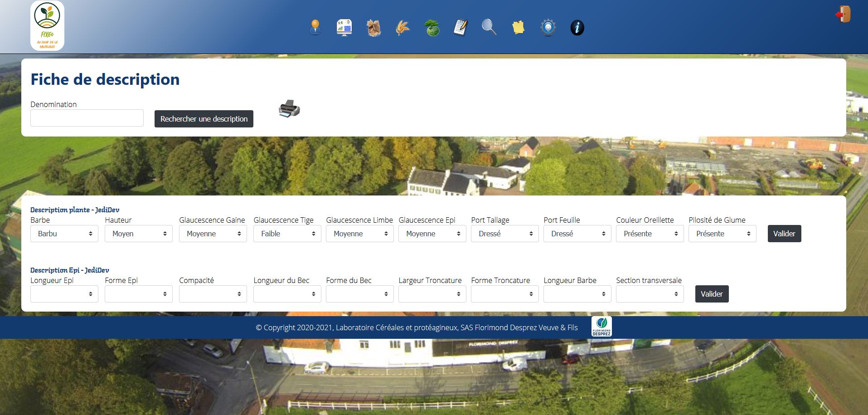
Task: Open the Section transversale dropdown
Action: pos(650,294)
